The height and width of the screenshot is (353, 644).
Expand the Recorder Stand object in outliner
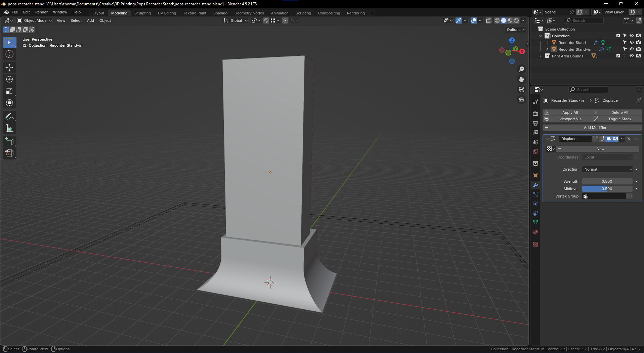[547, 42]
